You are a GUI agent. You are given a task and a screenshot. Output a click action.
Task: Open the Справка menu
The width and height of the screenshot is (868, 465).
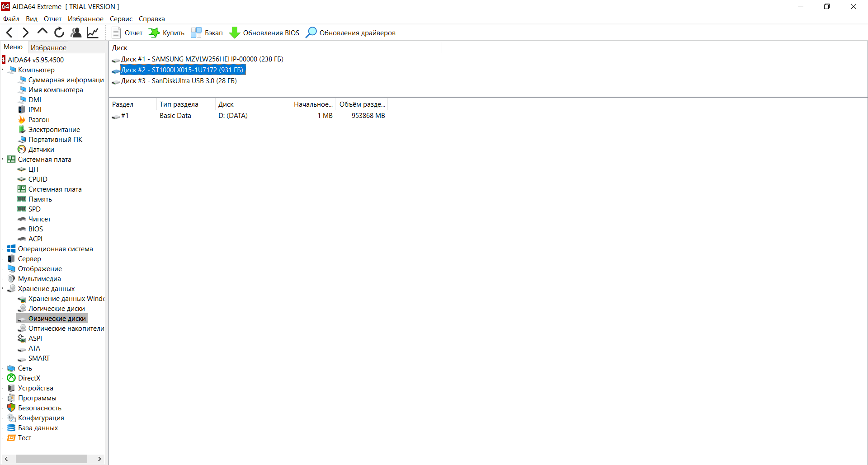pos(151,19)
